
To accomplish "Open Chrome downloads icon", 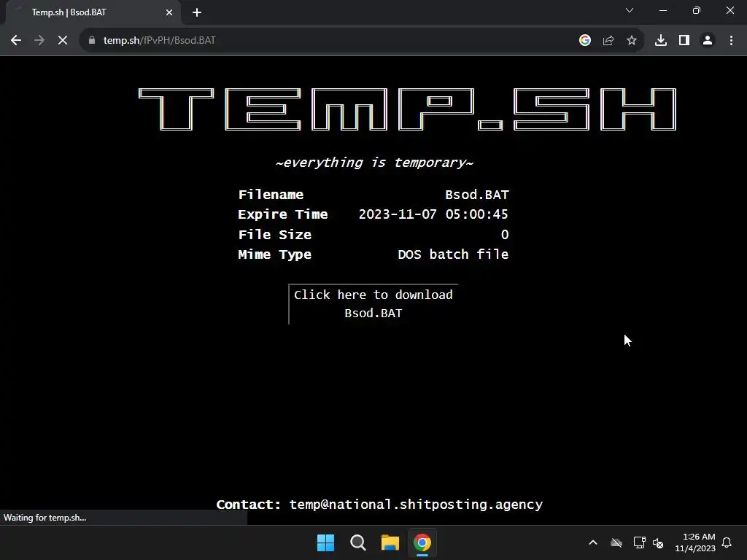I will pos(661,41).
